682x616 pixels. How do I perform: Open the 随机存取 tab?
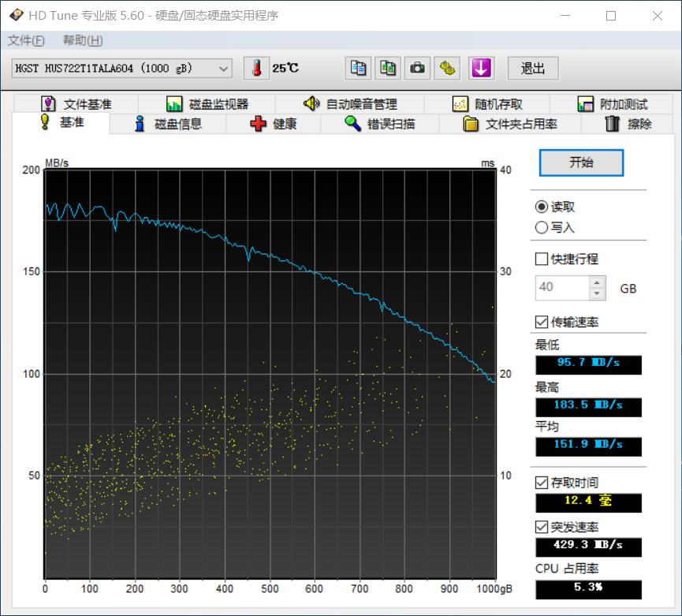coord(487,104)
